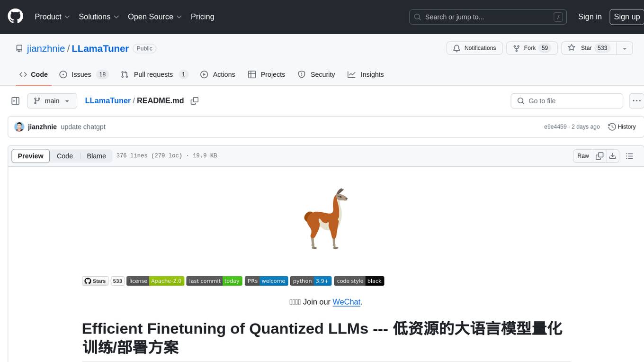Click the llama logo image
Screen dimensions: 644x362
326,219
